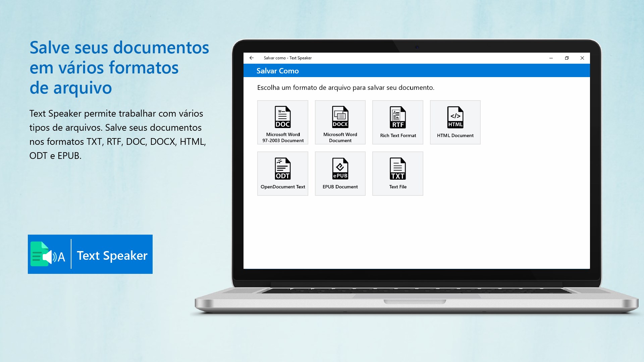Select HTML Document format icon
The height and width of the screenshot is (362, 644).
455,122
